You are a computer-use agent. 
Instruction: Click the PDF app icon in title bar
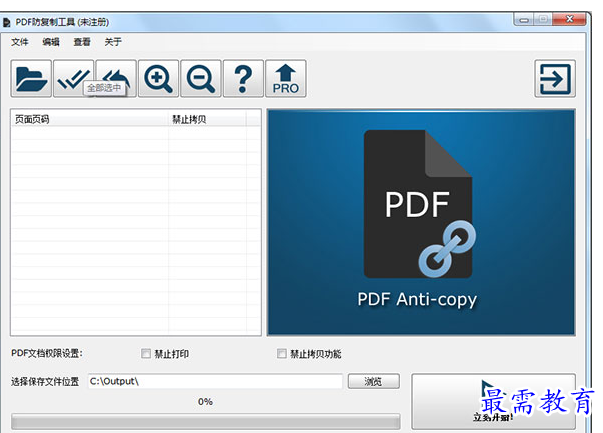pyautogui.click(x=7, y=23)
